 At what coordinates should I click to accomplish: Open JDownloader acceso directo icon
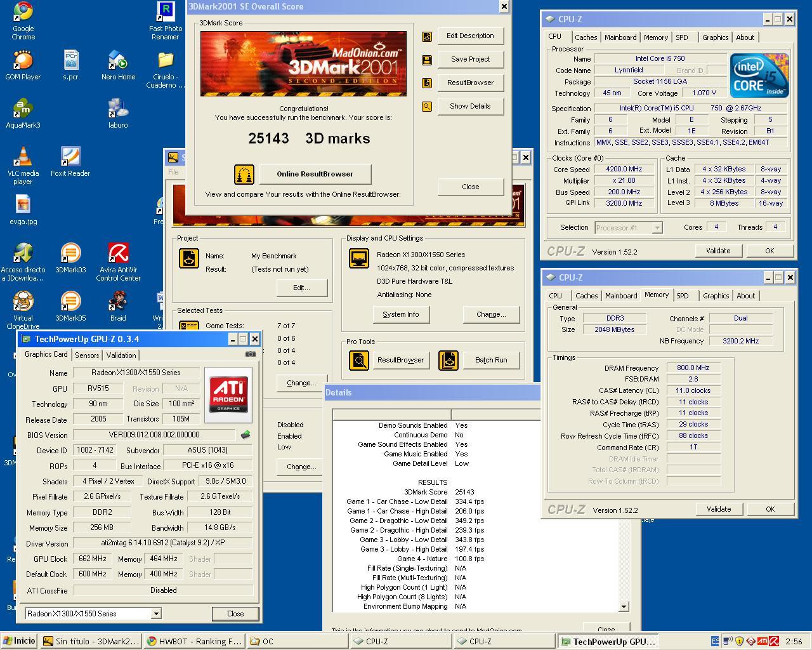(x=23, y=262)
